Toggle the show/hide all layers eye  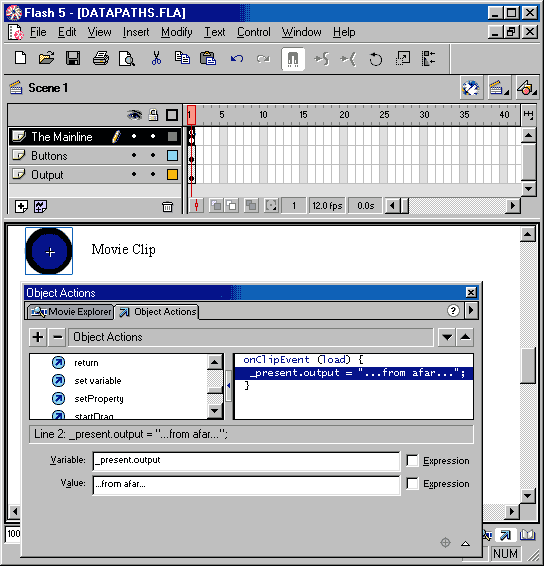click(134, 115)
